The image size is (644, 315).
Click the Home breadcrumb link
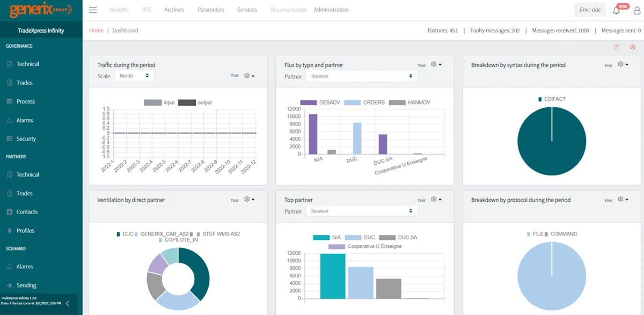point(96,31)
